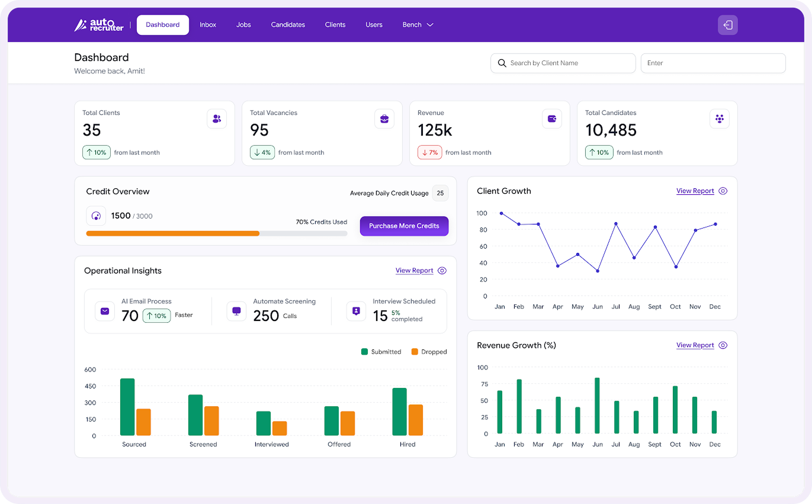The width and height of the screenshot is (812, 504).
Task: Open the Candidates tab
Action: click(x=288, y=25)
